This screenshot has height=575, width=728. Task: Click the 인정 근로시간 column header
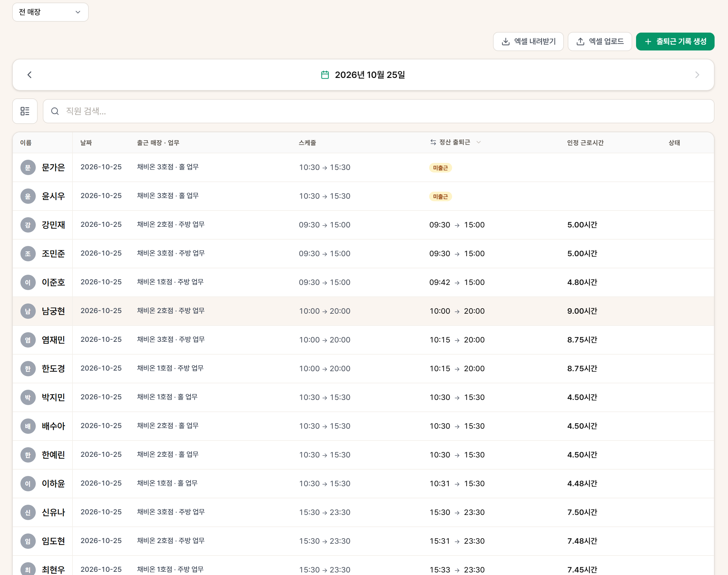coord(585,143)
